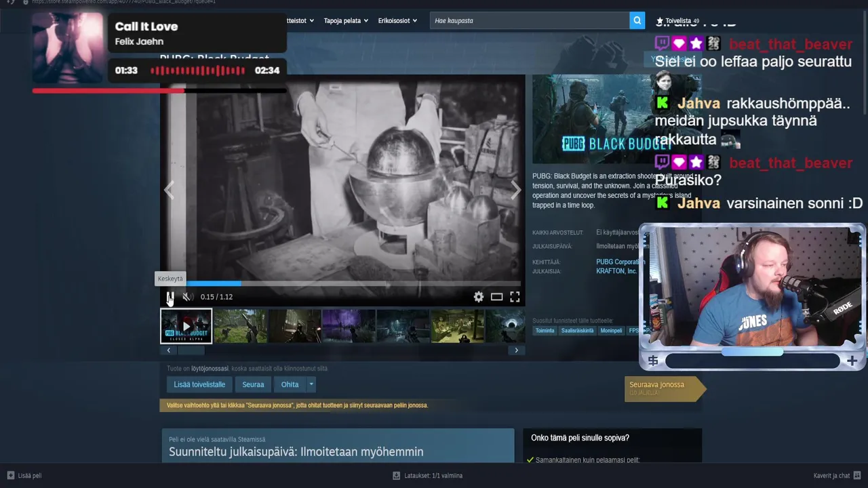868x488 pixels.
Task: Click the Hae kaupasta search field
Action: tap(530, 20)
